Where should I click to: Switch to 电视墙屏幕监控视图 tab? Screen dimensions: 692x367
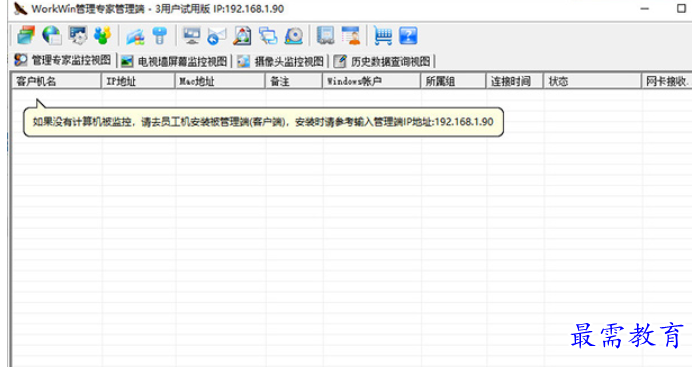coord(174,61)
